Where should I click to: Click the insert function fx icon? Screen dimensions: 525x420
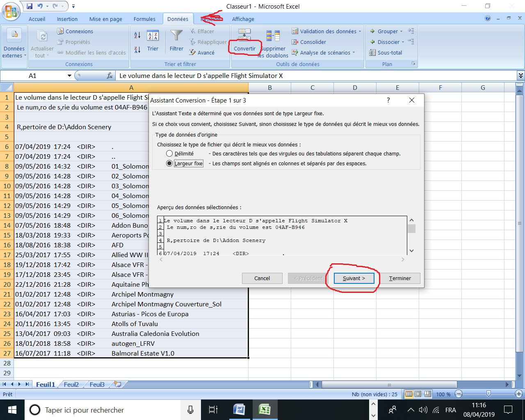[110, 75]
